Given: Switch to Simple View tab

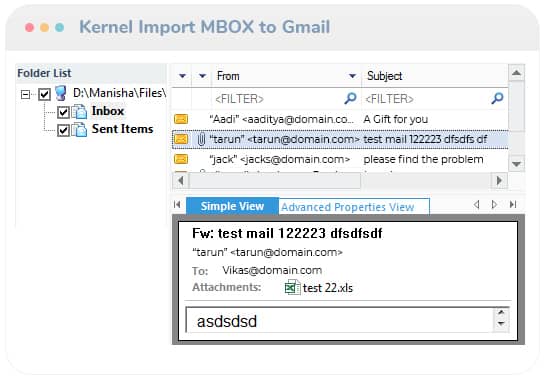Looking at the screenshot, I should coord(232,206).
